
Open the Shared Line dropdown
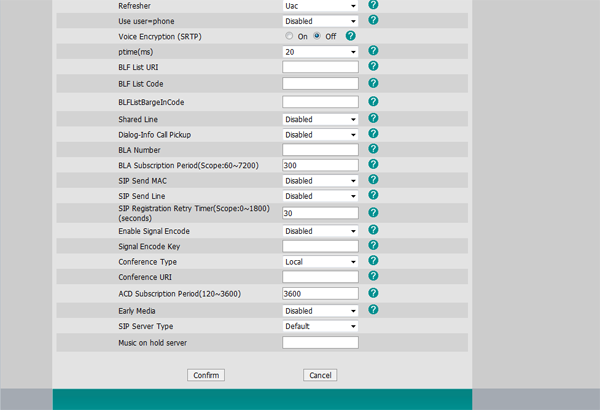320,119
